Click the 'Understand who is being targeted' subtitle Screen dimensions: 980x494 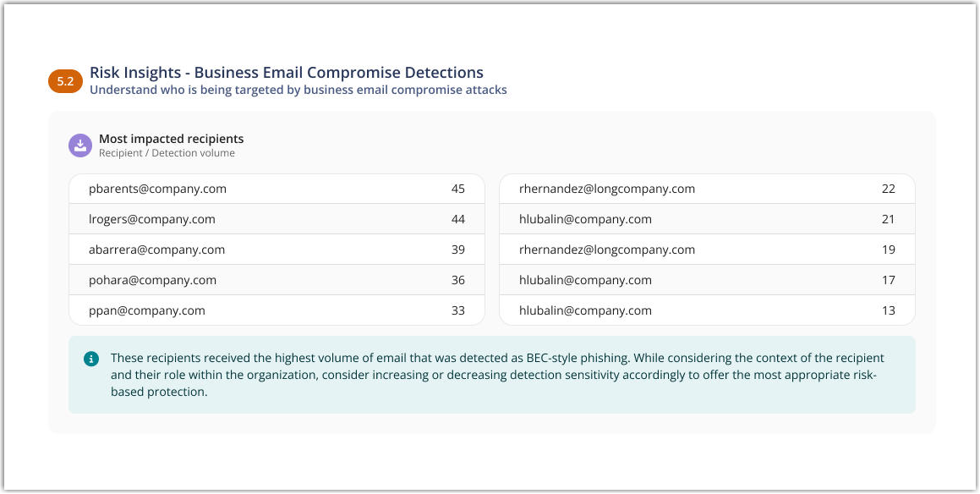coord(298,90)
